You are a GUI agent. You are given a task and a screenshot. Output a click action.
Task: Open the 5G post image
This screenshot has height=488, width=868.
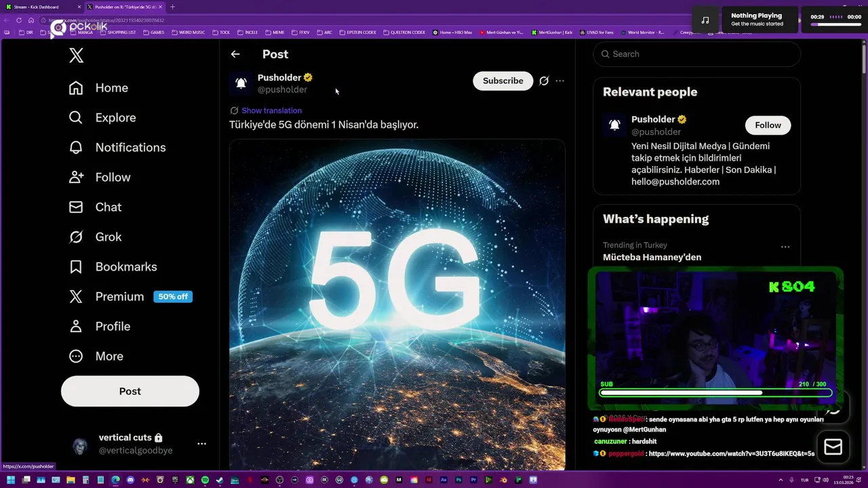(x=397, y=304)
